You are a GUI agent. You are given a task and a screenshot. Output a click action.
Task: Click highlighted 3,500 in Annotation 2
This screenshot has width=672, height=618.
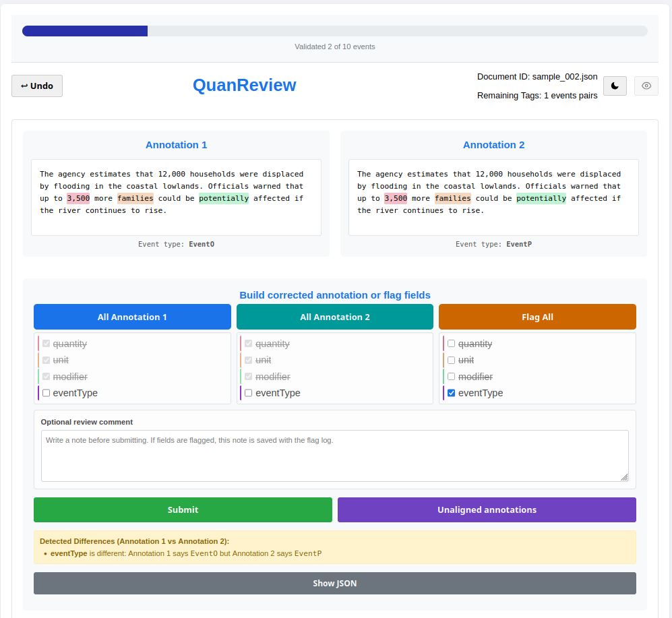tap(396, 198)
